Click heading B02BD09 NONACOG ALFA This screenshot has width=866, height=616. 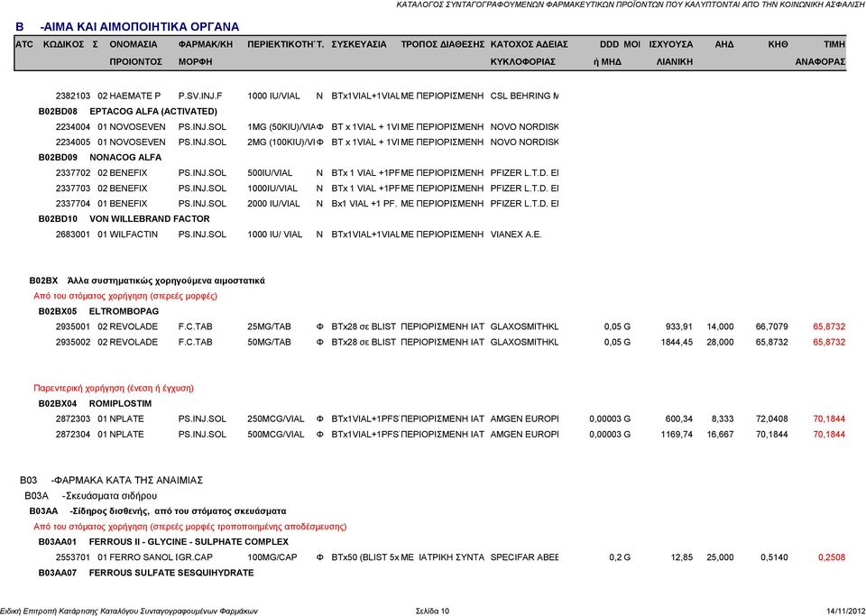coord(99,157)
